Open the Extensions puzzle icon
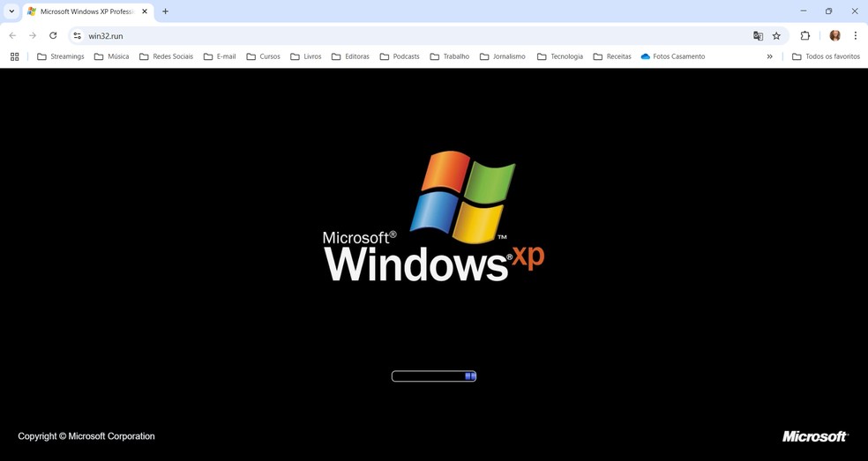 click(804, 35)
